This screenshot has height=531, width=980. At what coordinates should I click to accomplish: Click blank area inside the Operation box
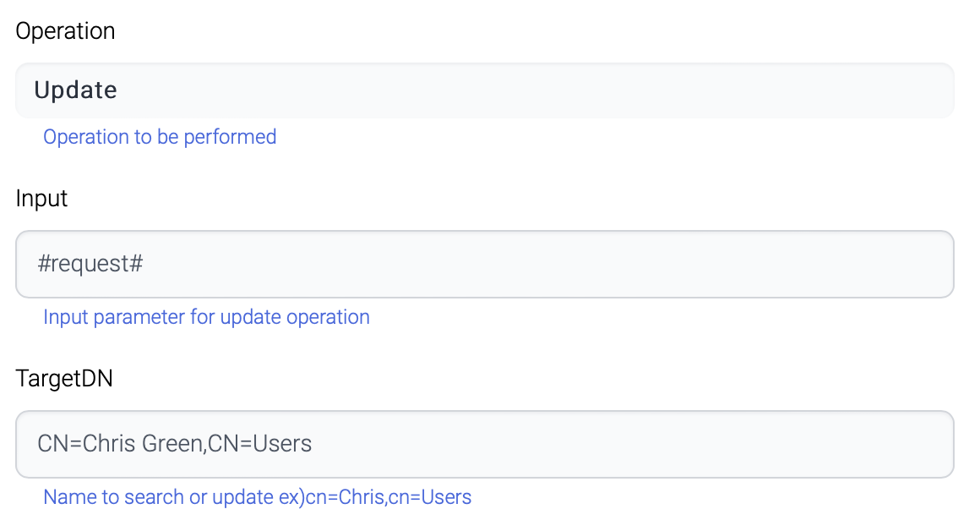pos(591,90)
